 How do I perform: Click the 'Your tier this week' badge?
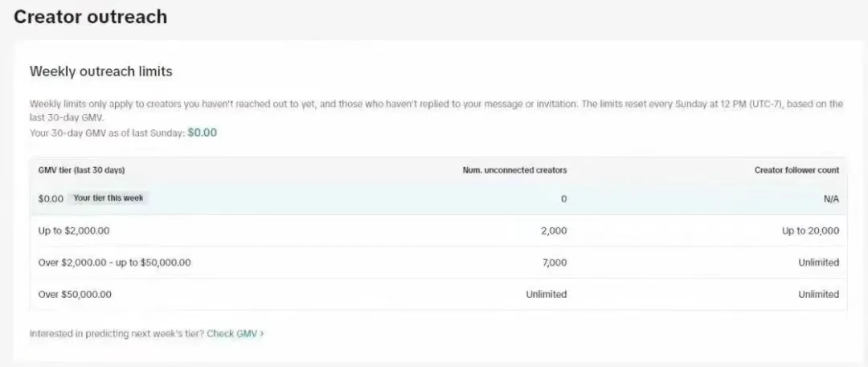(108, 198)
